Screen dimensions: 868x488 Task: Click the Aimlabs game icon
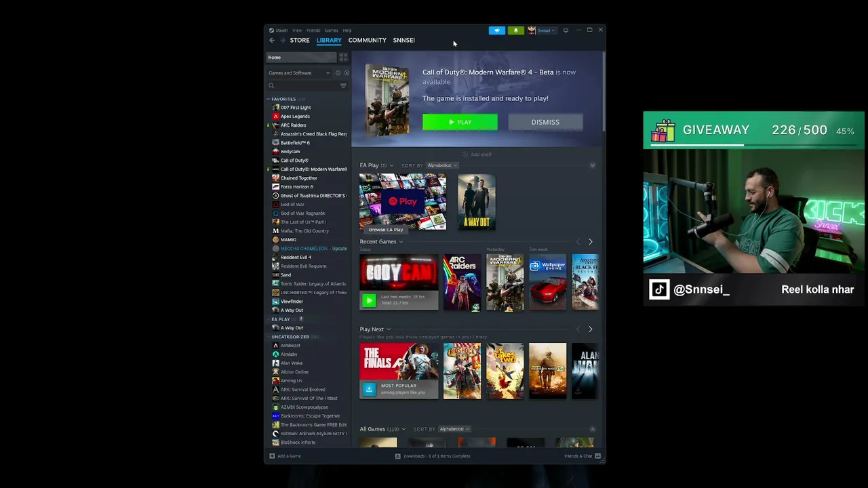pyautogui.click(x=275, y=354)
